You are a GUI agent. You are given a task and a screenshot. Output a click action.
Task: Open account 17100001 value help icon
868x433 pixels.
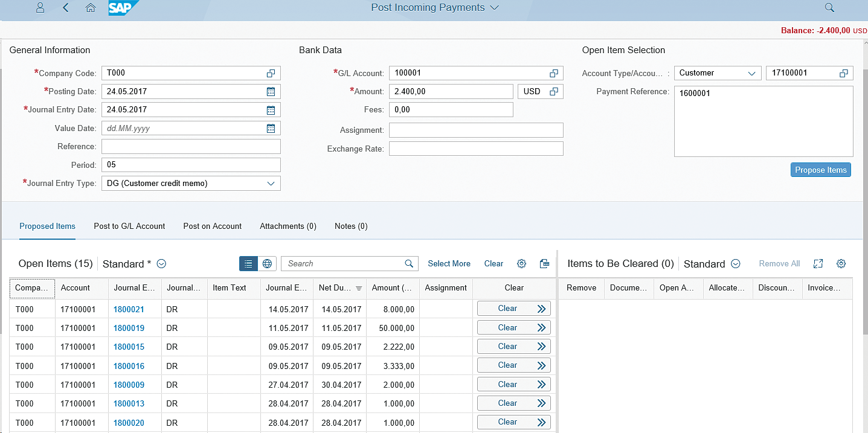(843, 73)
